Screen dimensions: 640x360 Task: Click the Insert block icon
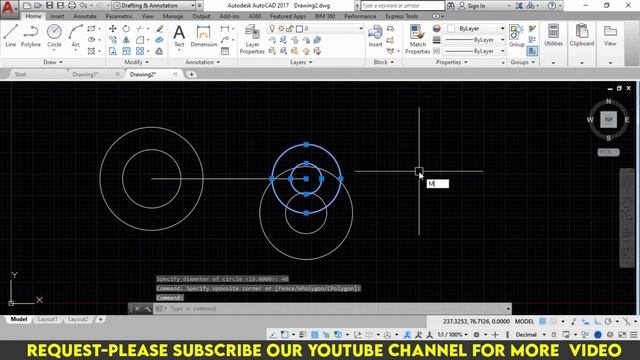point(375,36)
